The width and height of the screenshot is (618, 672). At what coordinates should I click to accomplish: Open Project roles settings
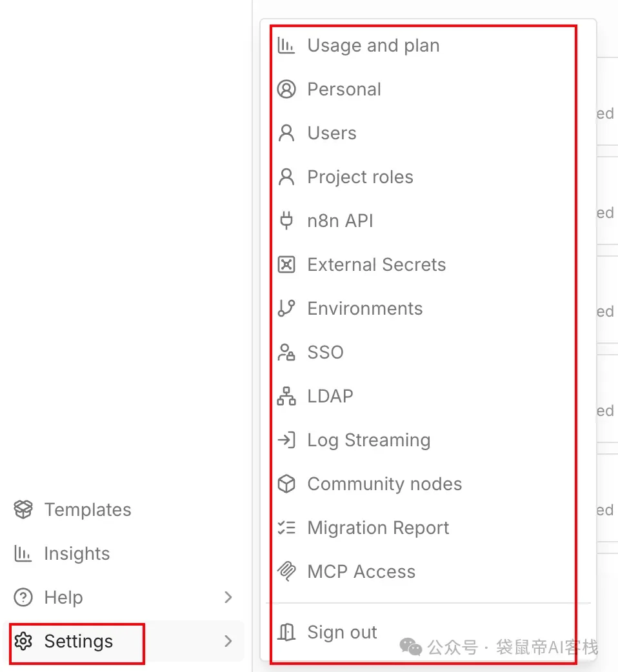(360, 177)
